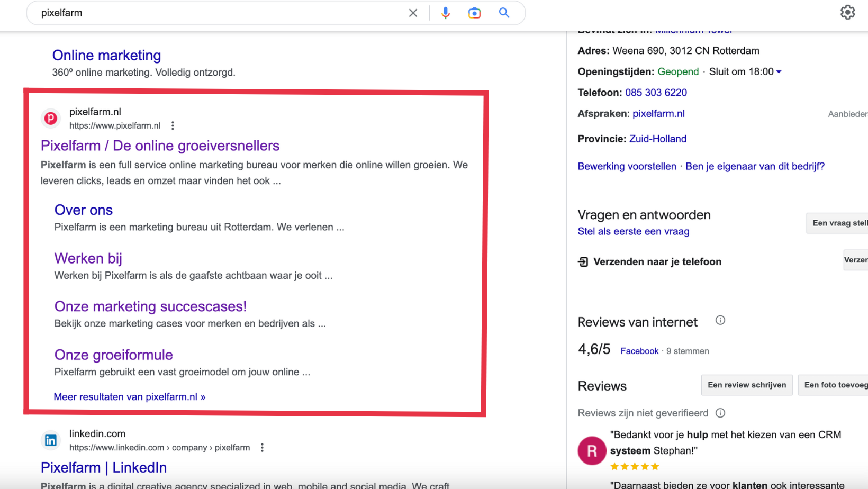Open Pixelfarm / De online groeiversnellers result
The width and height of the screenshot is (868, 489).
coord(160,146)
